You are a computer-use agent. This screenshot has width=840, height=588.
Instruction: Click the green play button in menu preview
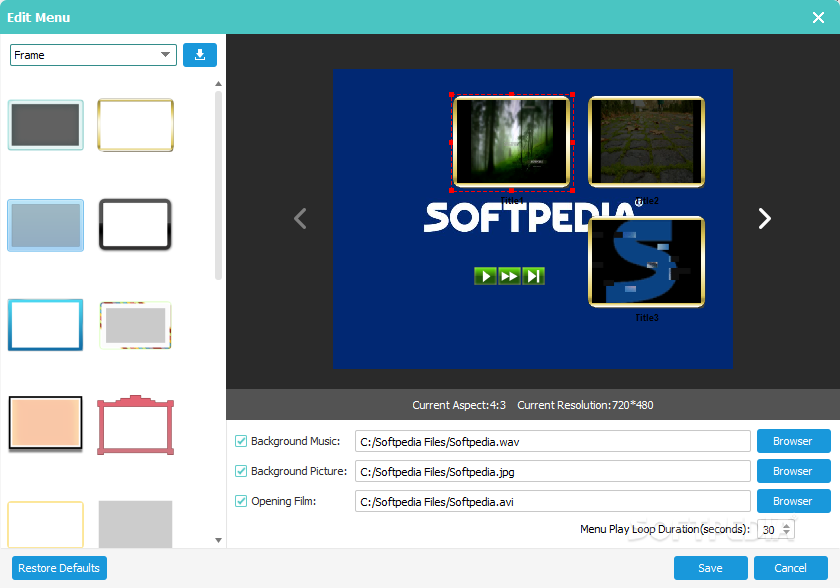click(485, 276)
